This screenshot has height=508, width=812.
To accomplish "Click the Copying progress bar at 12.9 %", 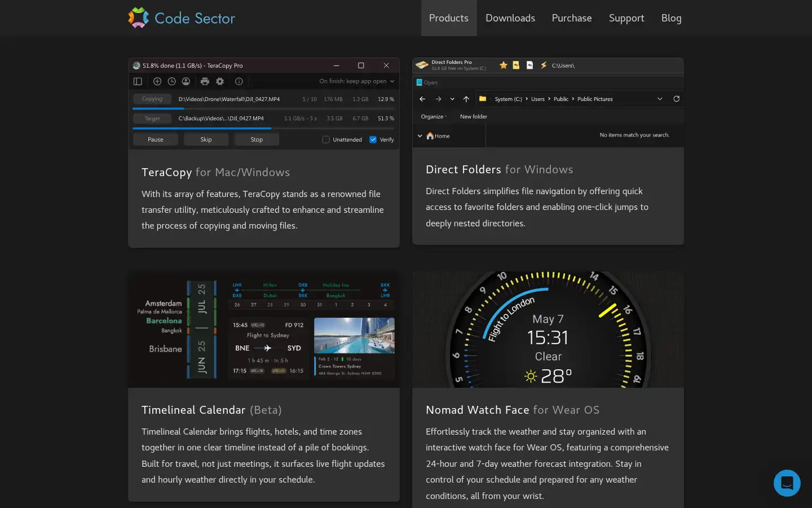I will pyautogui.click(x=264, y=108).
